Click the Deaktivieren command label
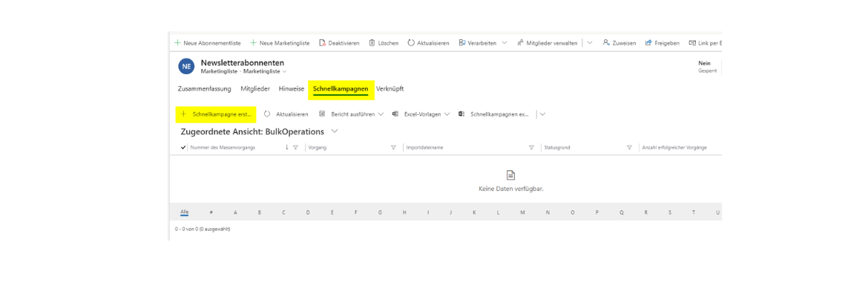The width and height of the screenshot is (868, 297). tap(343, 42)
